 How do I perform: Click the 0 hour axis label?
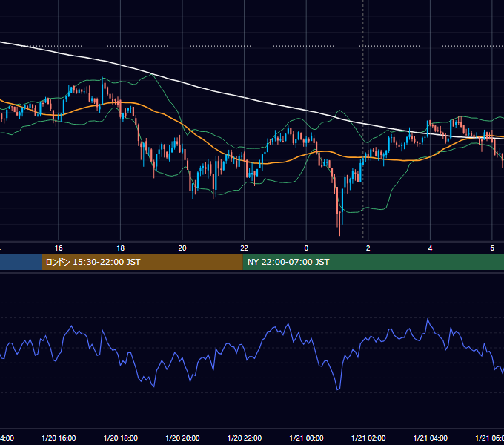click(x=306, y=248)
